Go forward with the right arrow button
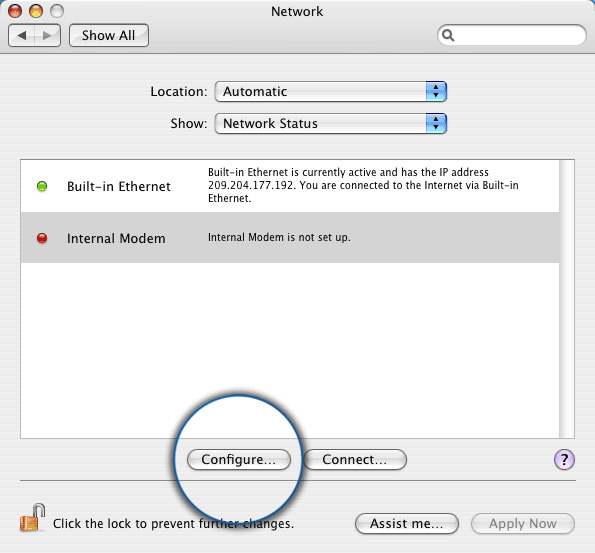The image size is (595, 553). click(47, 36)
